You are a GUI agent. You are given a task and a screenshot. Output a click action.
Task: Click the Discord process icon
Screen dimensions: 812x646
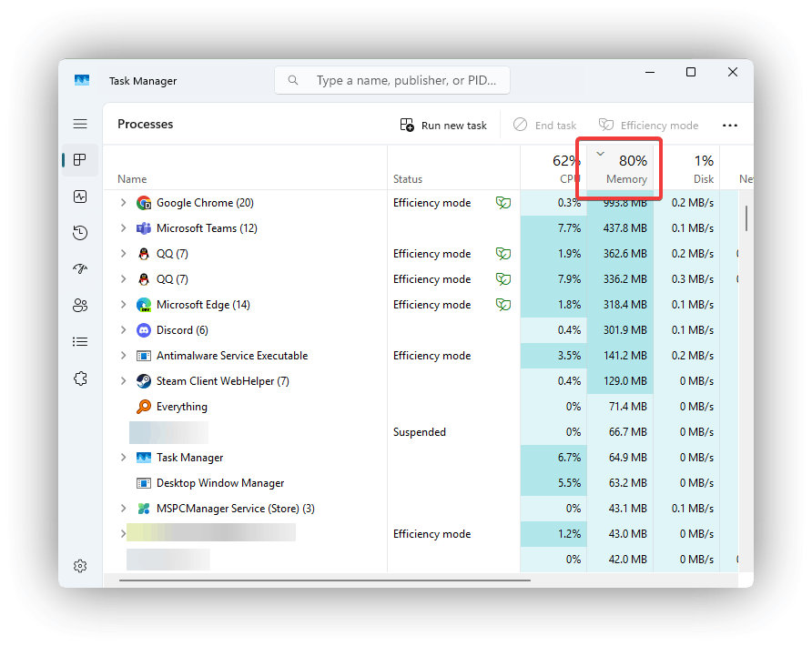point(144,330)
